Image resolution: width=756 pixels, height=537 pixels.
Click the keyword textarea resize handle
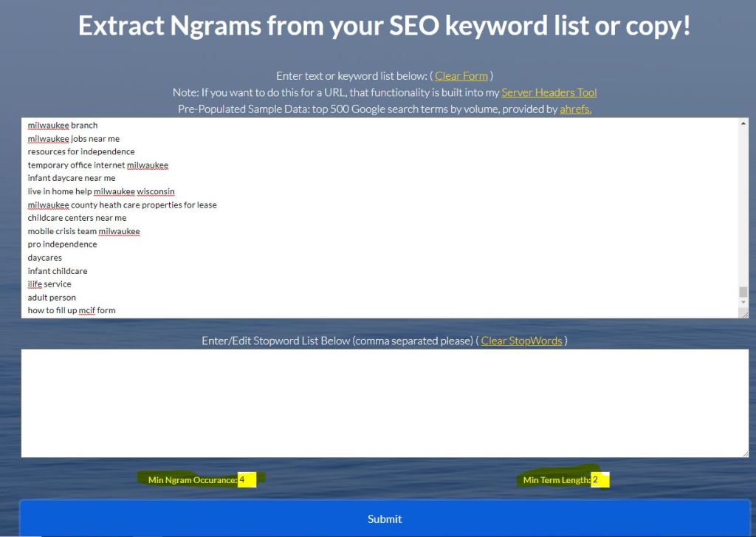[x=744, y=314]
